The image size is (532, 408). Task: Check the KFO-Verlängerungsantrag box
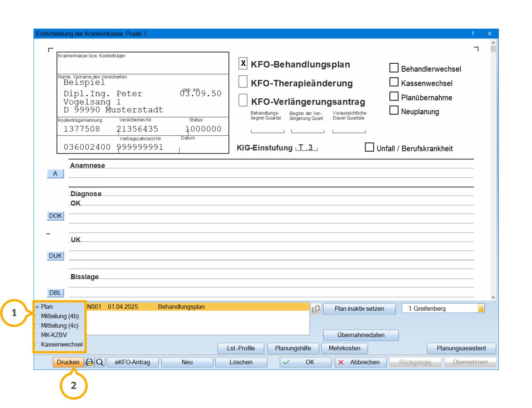(x=243, y=100)
